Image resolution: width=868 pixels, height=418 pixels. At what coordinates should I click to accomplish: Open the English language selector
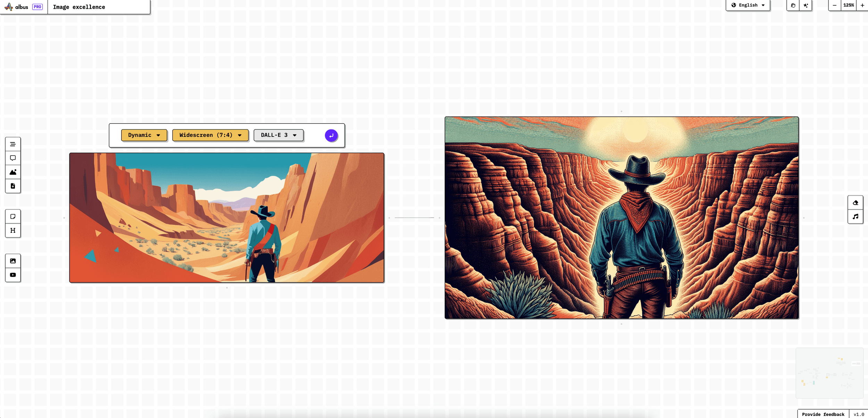[x=748, y=5]
